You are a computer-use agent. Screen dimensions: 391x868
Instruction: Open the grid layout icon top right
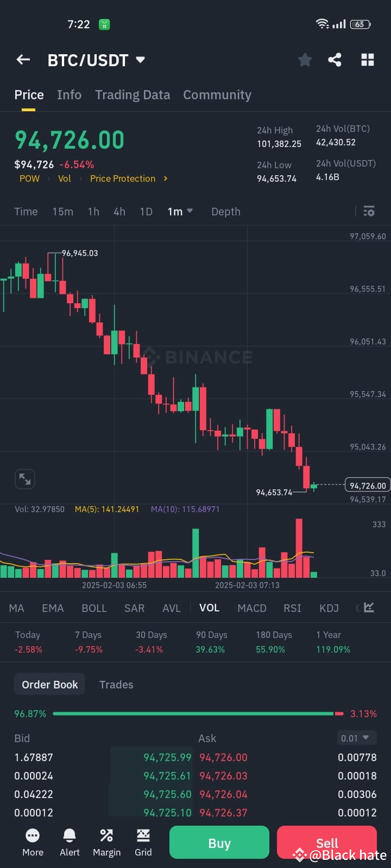368,60
